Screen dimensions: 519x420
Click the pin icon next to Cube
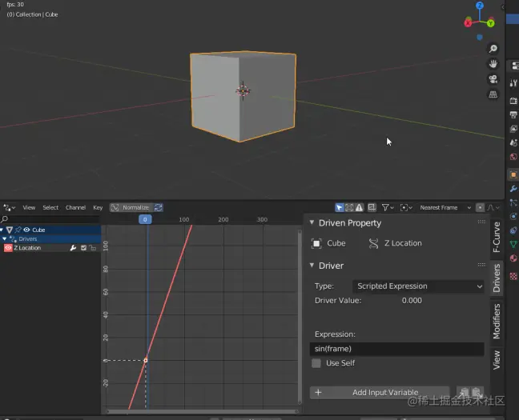click(18, 230)
